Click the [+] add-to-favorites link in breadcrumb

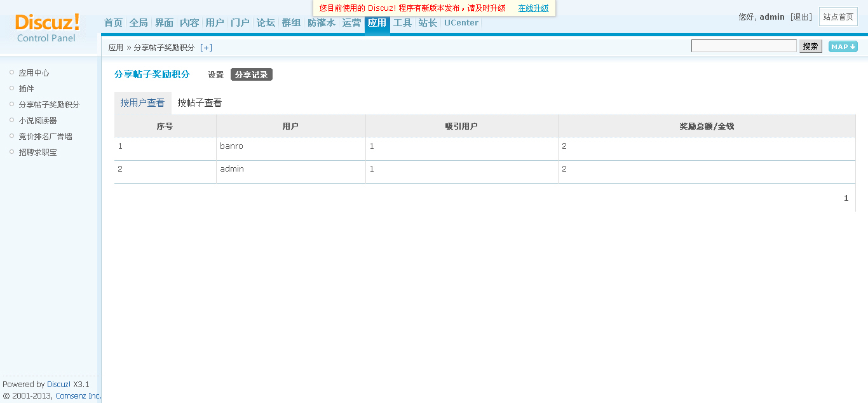pyautogui.click(x=206, y=48)
